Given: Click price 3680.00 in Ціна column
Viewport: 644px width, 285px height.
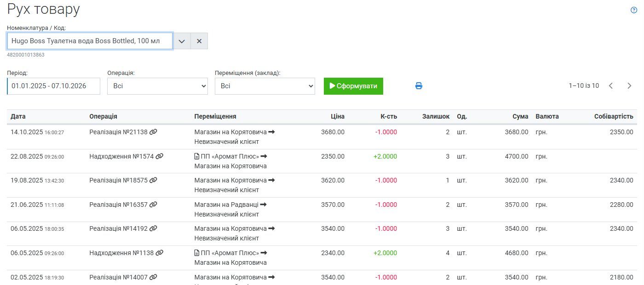Looking at the screenshot, I should tap(333, 132).
